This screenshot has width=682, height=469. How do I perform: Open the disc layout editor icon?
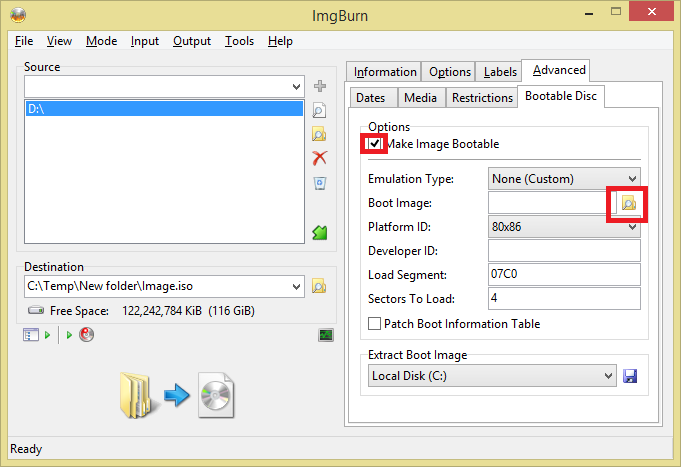click(31, 335)
